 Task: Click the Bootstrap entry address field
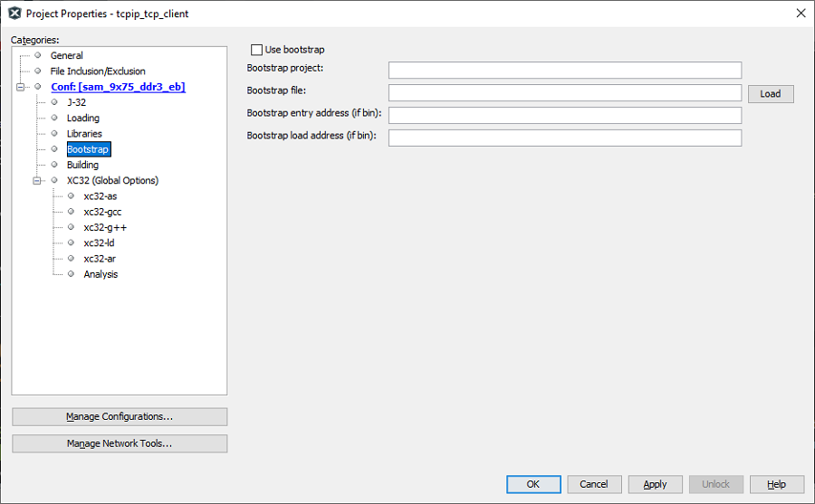(565, 115)
